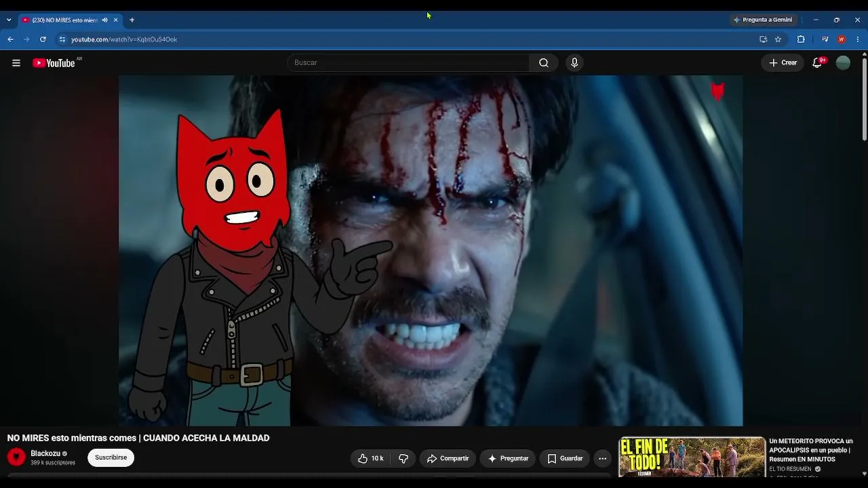The height and width of the screenshot is (488, 868).
Task: Bookmark this page with star icon
Action: coord(778,39)
